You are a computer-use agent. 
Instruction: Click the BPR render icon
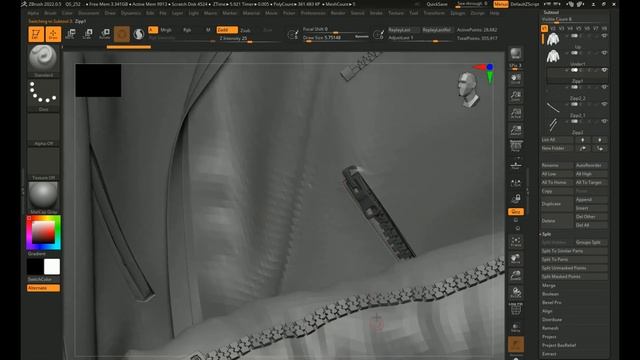(x=516, y=53)
